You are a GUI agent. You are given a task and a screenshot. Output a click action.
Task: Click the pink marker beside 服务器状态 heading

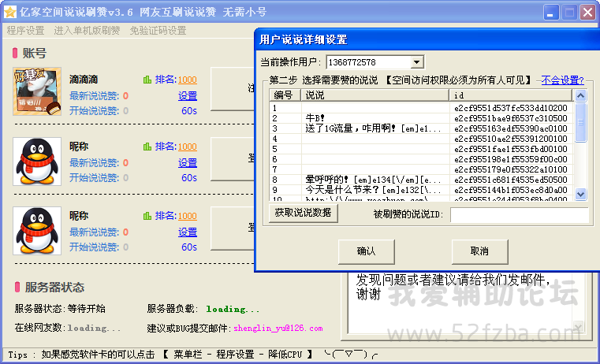tap(17, 287)
